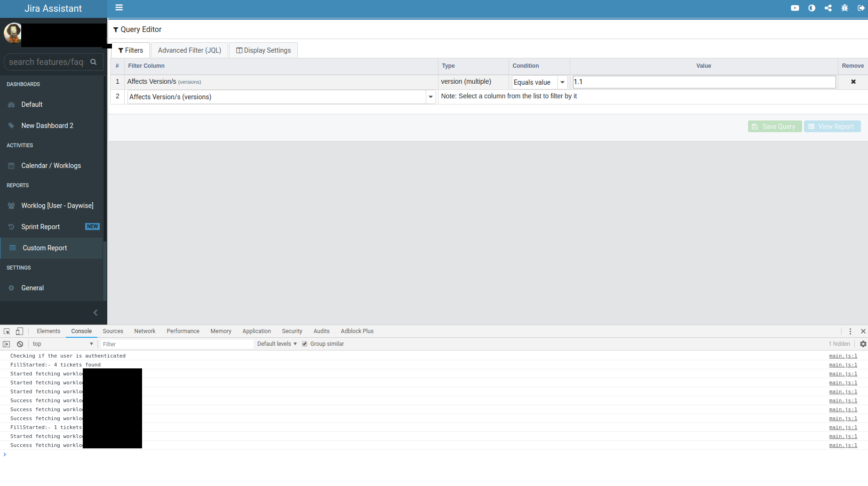
Task: Open the top context dropdown
Action: pos(63,344)
